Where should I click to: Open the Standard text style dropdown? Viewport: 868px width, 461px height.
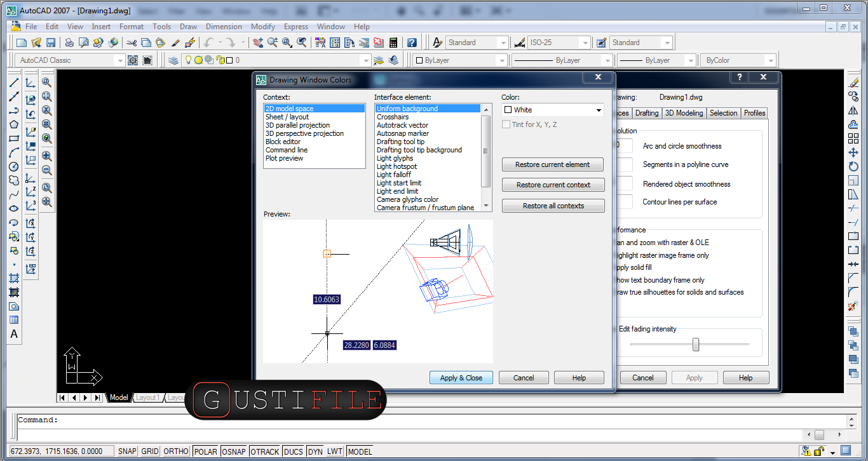476,43
